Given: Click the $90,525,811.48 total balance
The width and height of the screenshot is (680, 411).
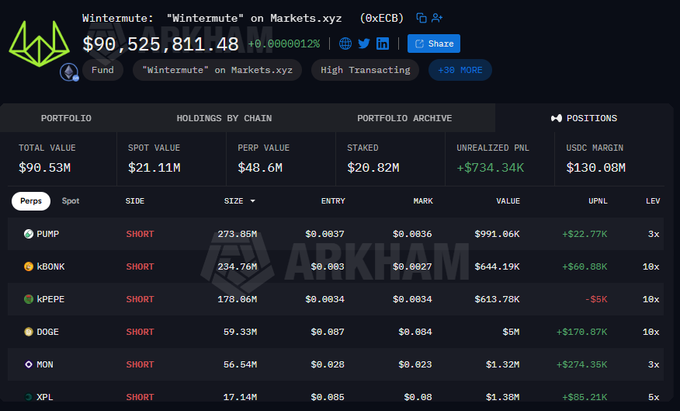Looking at the screenshot, I should click(160, 44).
